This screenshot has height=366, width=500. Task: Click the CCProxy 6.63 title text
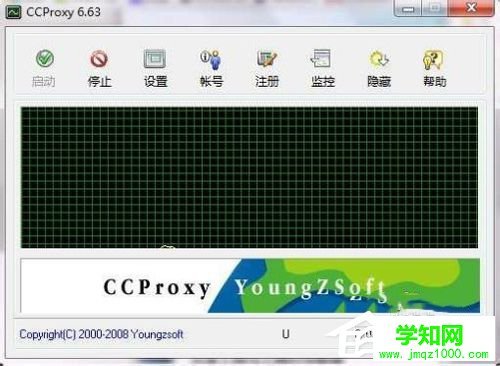coord(63,12)
